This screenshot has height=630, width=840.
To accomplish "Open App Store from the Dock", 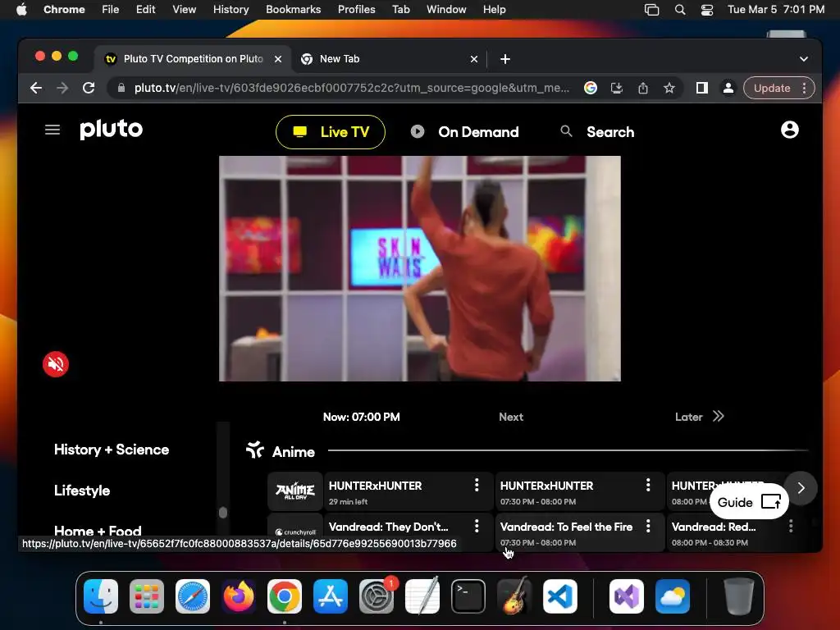I will 331,596.
